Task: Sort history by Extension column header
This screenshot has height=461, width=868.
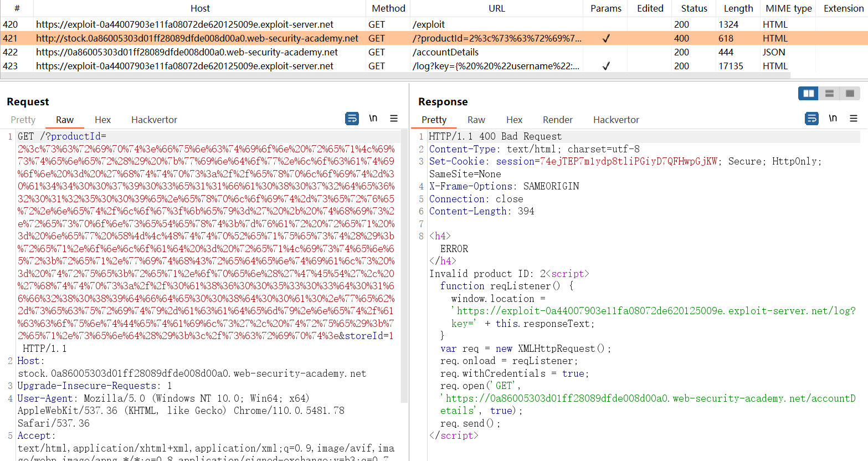Action: (843, 8)
